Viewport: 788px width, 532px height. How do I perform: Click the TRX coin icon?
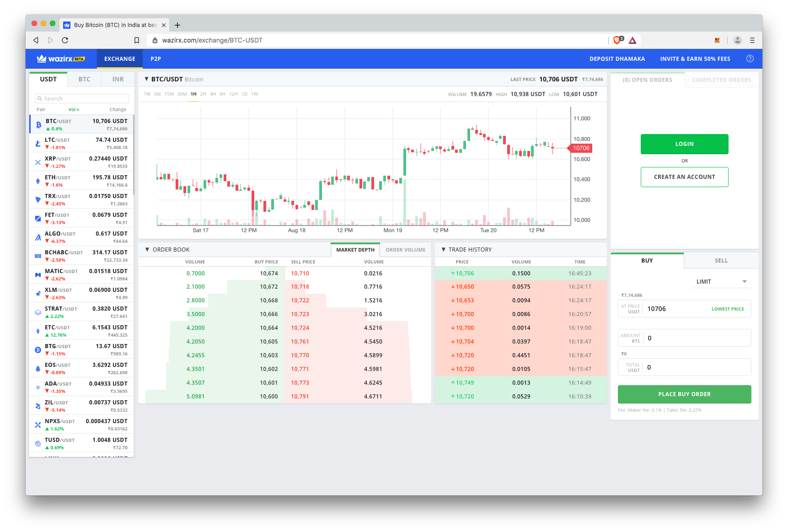tap(38, 199)
